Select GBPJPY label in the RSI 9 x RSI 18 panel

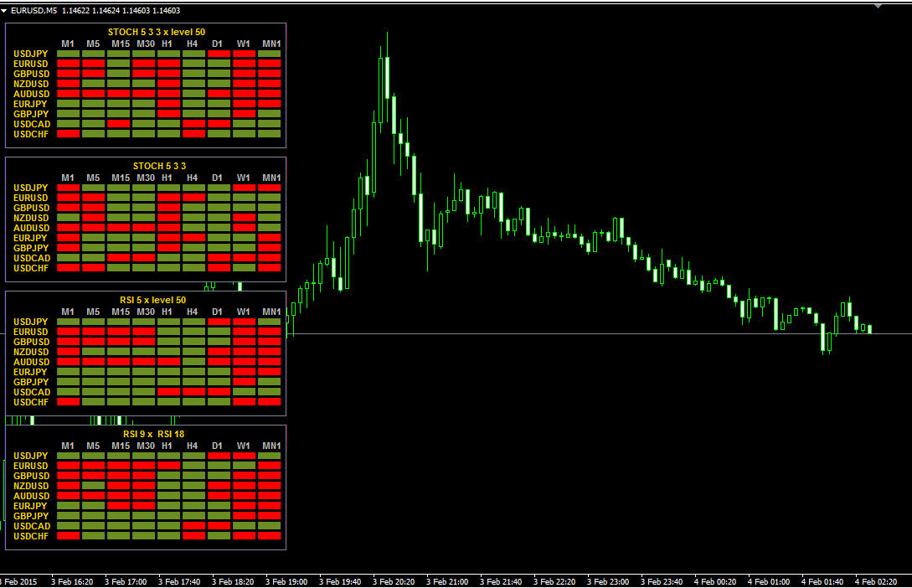(31, 516)
